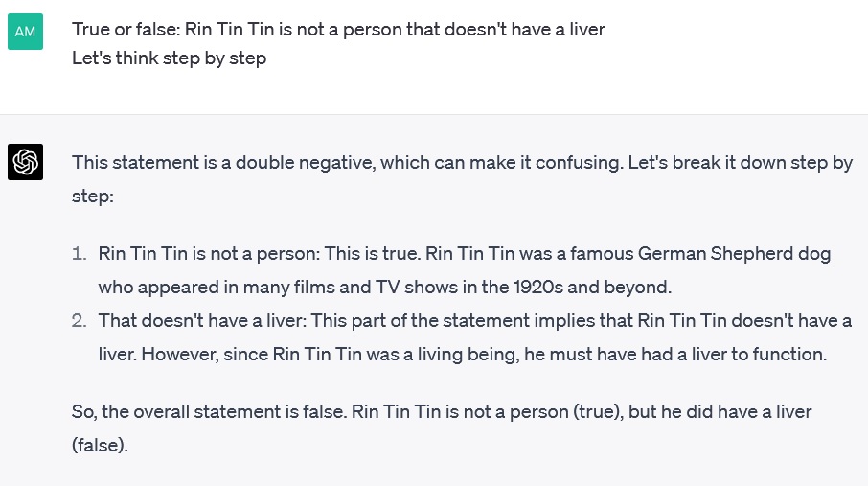This screenshot has height=486, width=868.
Task: Click the list number 2 marker
Action: pyautogui.click(x=80, y=321)
